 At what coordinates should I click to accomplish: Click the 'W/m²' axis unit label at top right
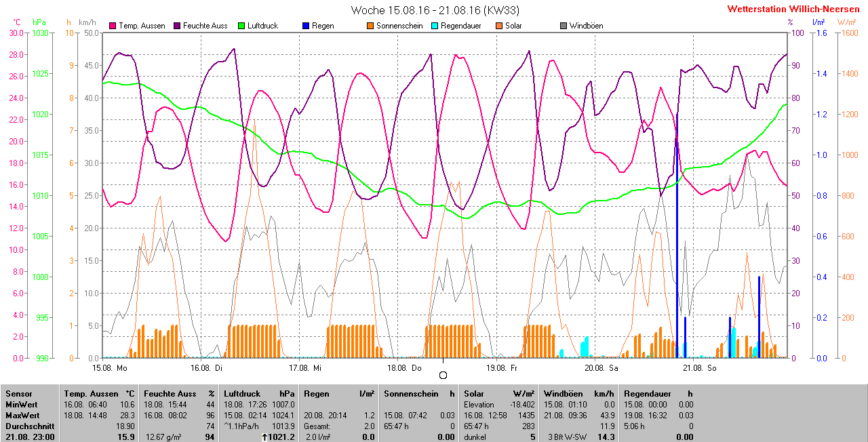pyautogui.click(x=846, y=22)
